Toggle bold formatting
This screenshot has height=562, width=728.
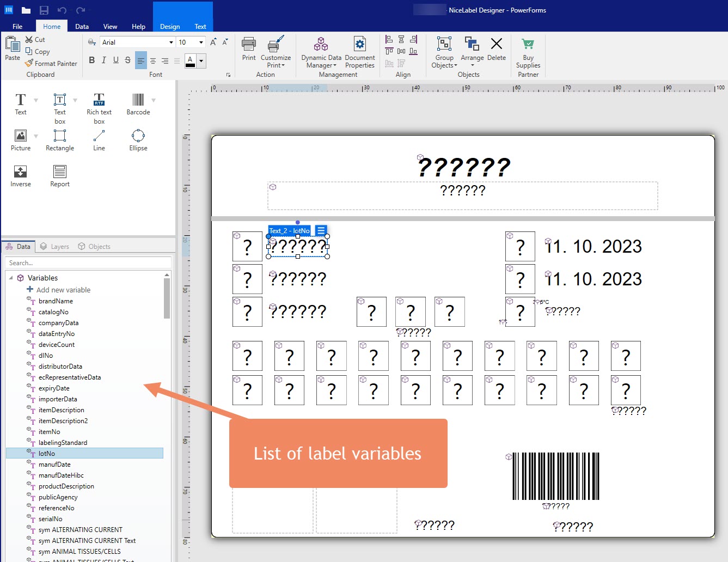tap(91, 60)
